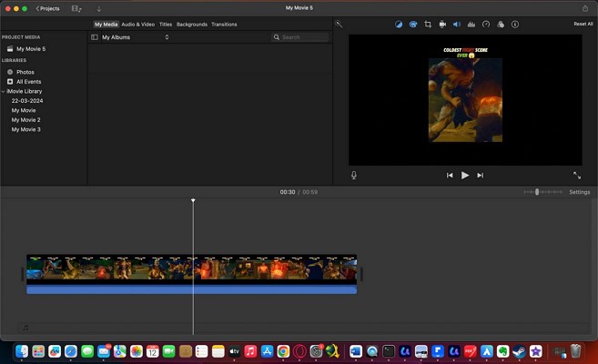This screenshot has height=364, width=598.
Task: Click the background music well note icon
Action: 25,328
